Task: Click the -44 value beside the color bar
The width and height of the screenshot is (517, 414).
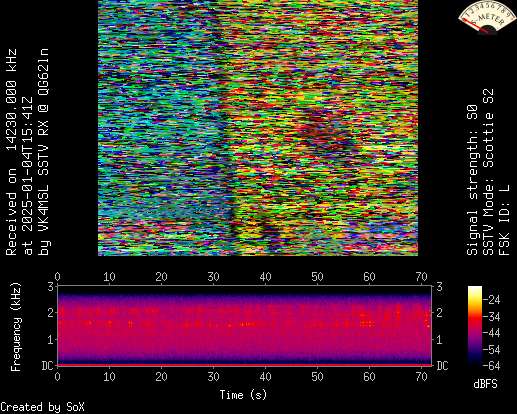Action: 492,333
